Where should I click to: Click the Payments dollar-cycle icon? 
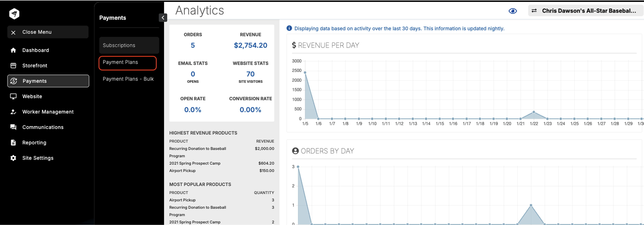[14, 81]
